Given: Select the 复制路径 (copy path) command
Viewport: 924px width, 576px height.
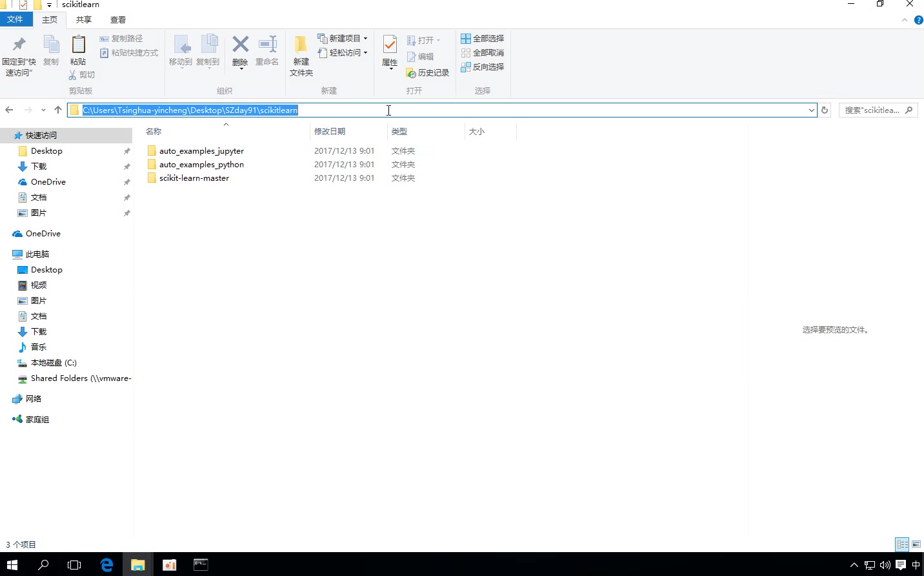Looking at the screenshot, I should (x=121, y=39).
